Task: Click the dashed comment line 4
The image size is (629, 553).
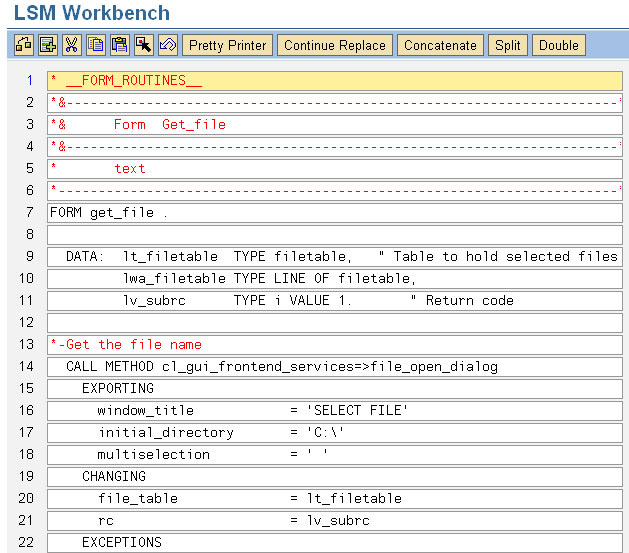Action: (335, 146)
